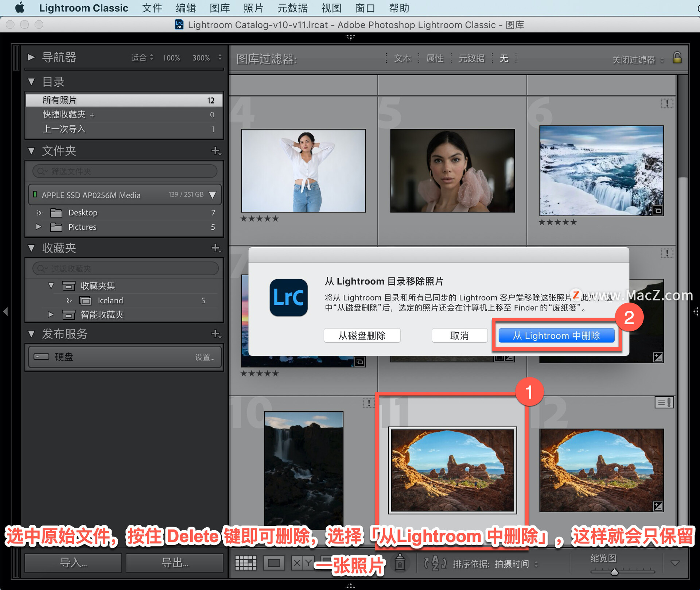This screenshot has width=700, height=590.
Task: Collapse the 收藏夹 panel
Action: (31, 248)
